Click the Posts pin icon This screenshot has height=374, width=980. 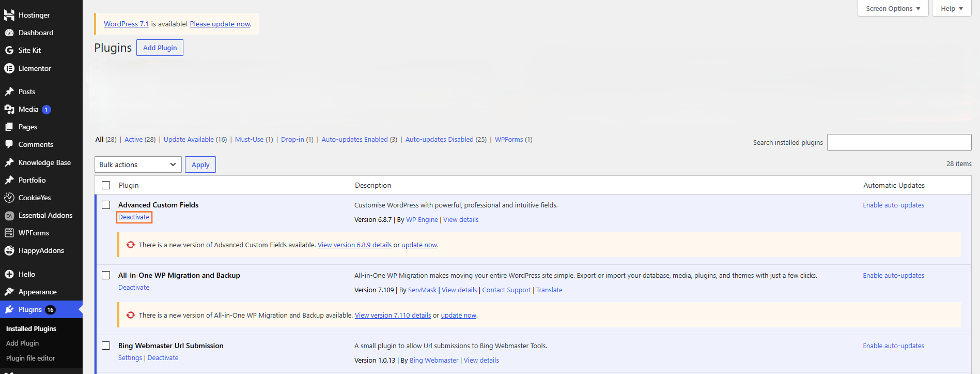click(x=9, y=92)
